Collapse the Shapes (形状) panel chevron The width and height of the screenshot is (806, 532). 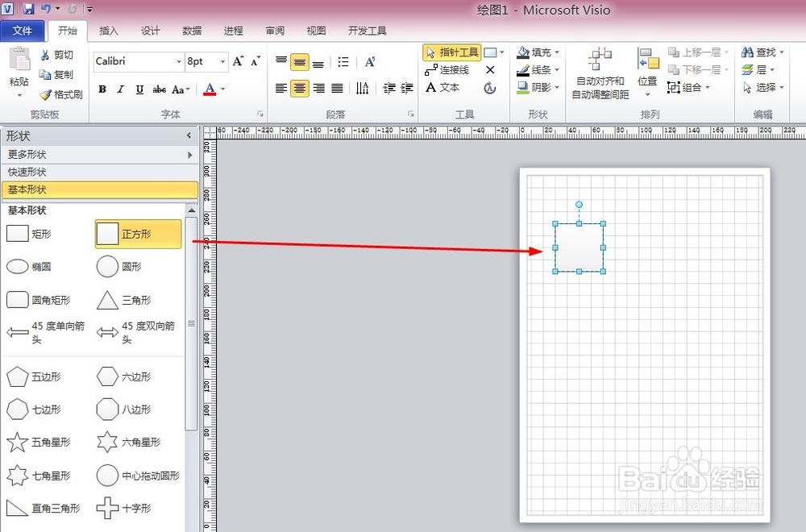(189, 135)
